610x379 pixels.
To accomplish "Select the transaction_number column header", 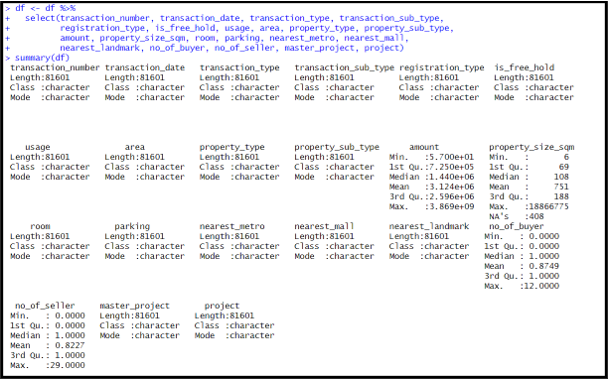I will pos(55,68).
